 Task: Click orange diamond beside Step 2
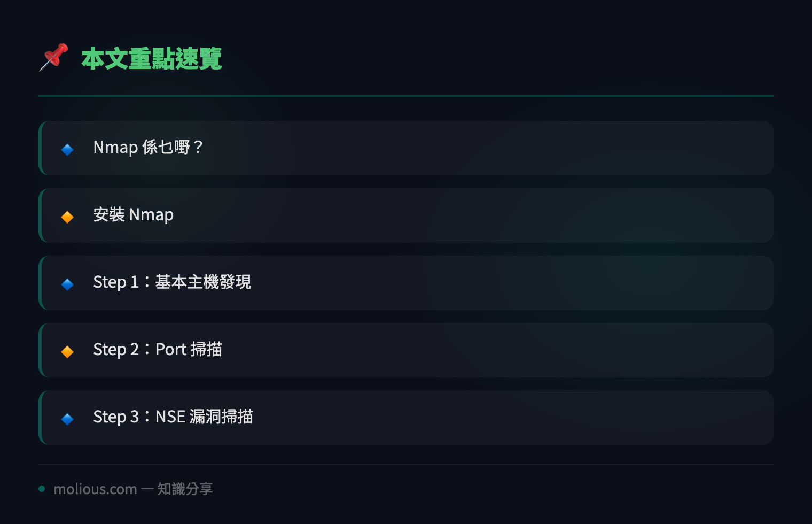tap(67, 351)
